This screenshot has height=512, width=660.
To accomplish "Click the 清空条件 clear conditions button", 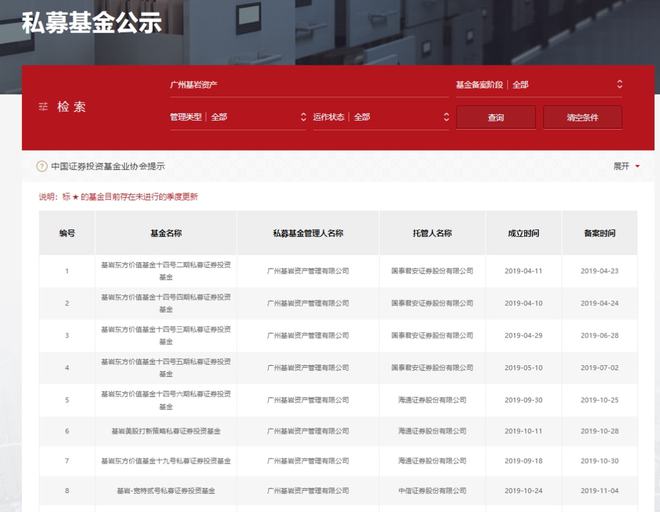I will 583,117.
